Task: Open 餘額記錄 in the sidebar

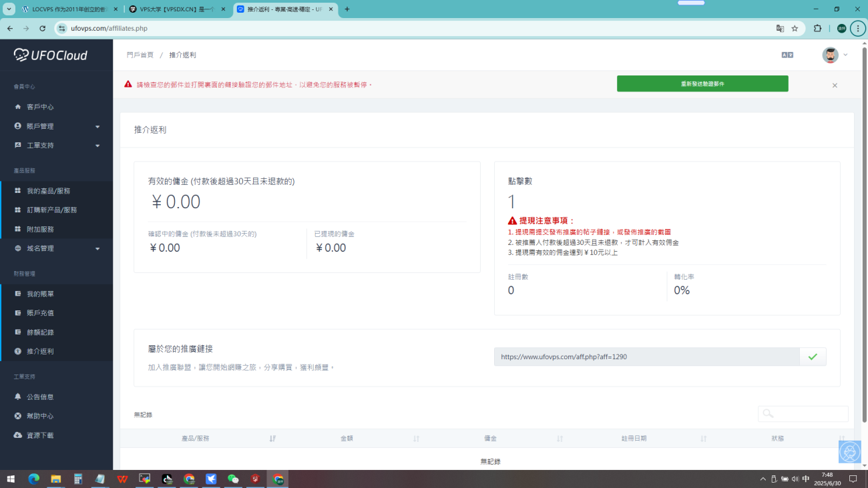Action: coord(40,332)
